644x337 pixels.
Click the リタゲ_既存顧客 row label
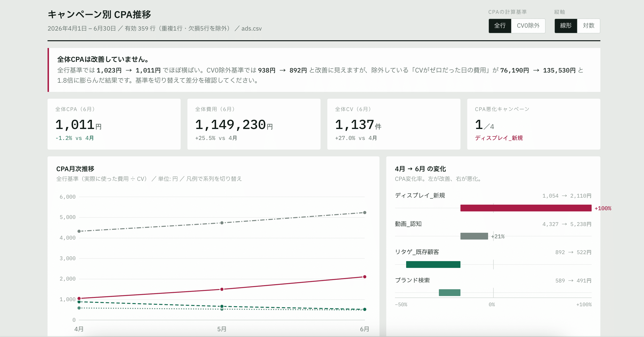click(417, 252)
